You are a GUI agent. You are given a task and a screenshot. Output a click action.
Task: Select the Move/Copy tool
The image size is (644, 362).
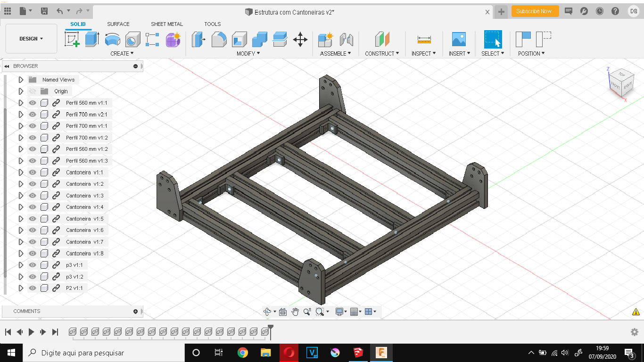click(300, 40)
